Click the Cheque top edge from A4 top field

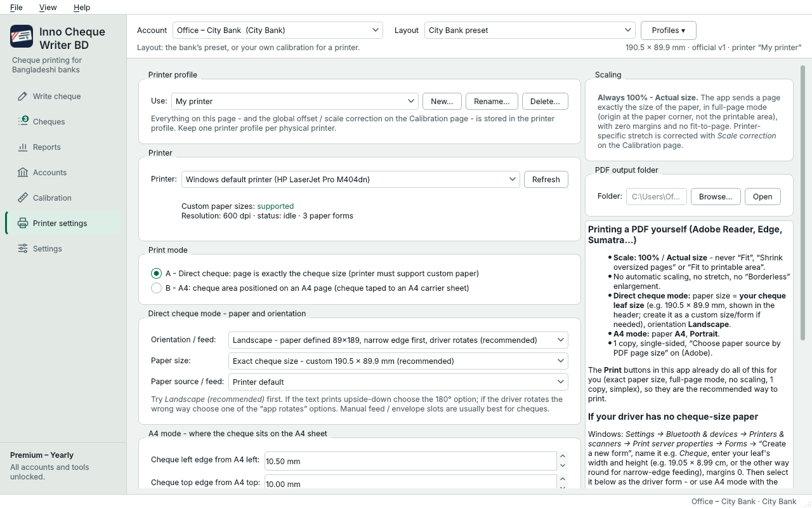pos(410,483)
